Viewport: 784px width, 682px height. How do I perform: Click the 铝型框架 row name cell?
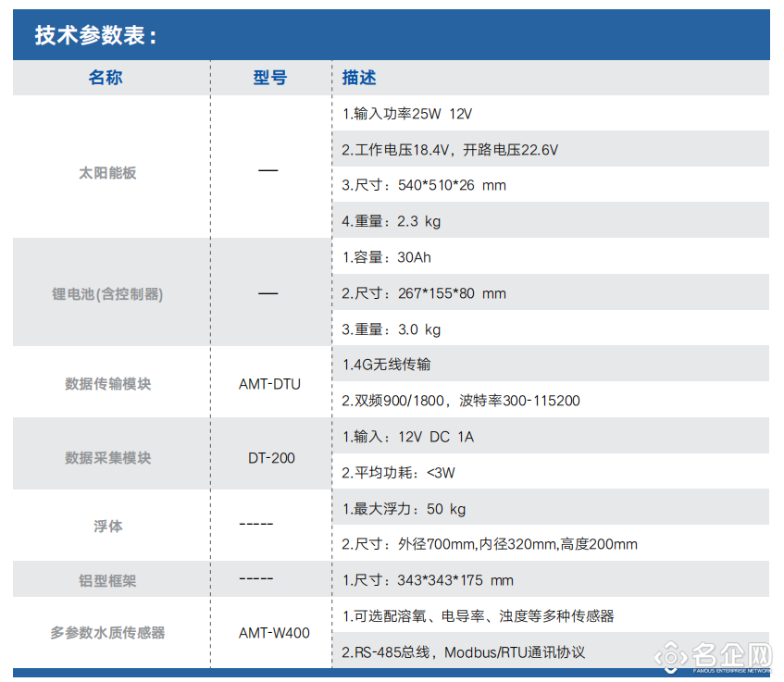(107, 581)
